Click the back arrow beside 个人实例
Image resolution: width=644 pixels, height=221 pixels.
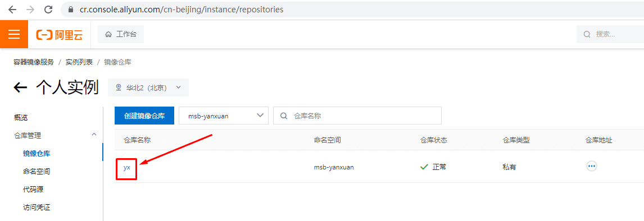(x=21, y=88)
